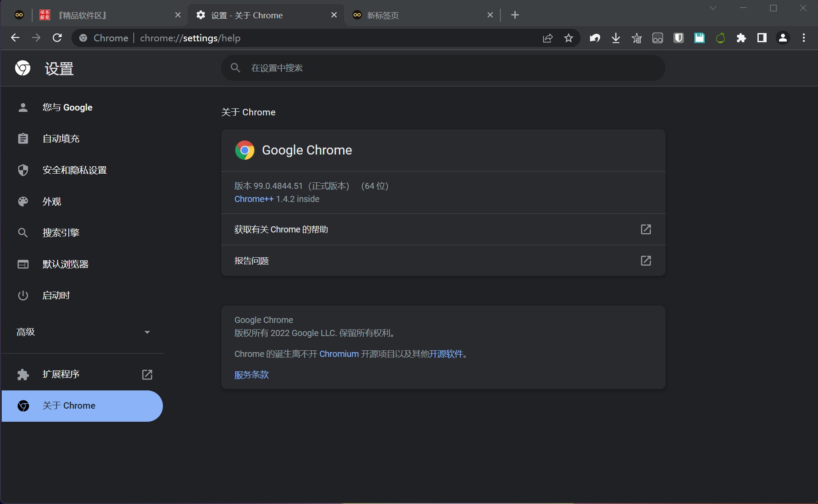818x504 pixels.
Task: Open 获取有关 Chrome 的帮助 external link
Action: (443, 229)
